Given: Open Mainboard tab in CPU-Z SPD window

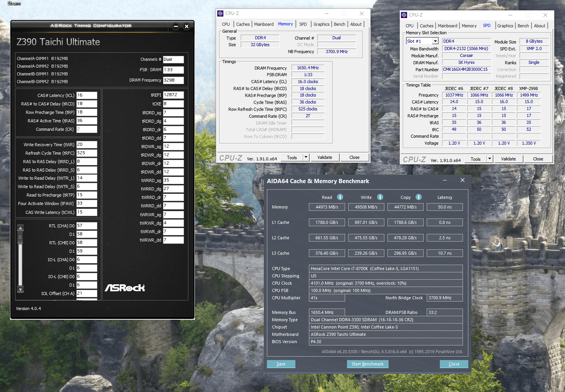Looking at the screenshot, I should [448, 26].
